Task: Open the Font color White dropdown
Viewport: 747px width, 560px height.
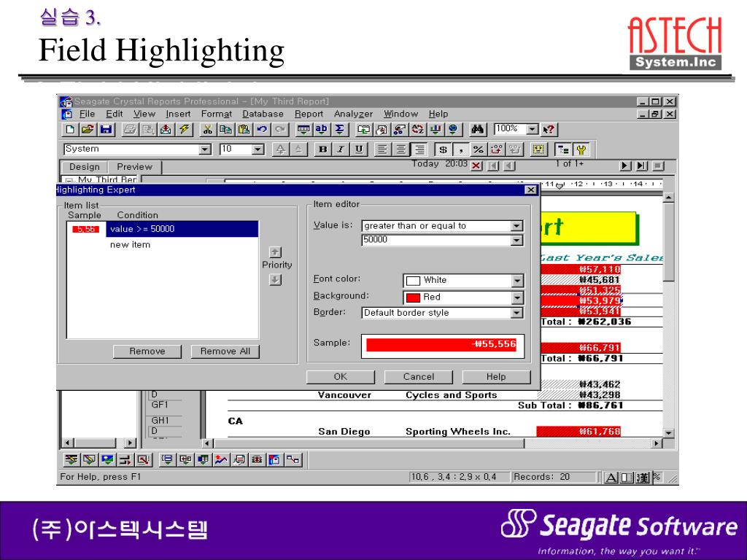Action: click(x=517, y=281)
